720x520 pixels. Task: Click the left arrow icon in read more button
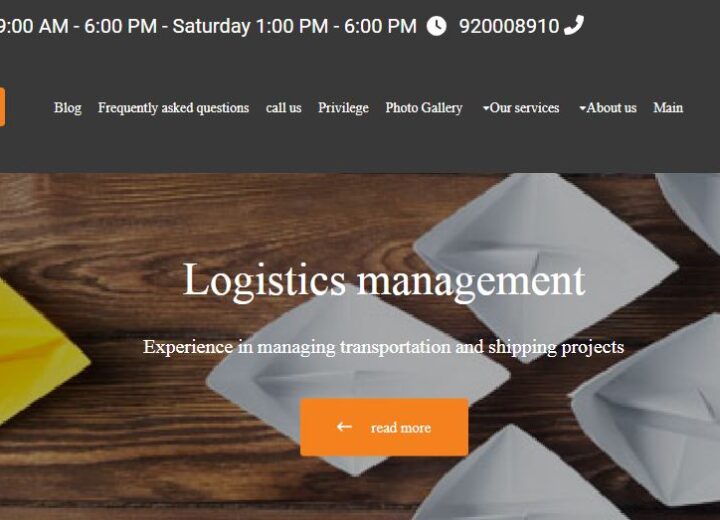344,427
